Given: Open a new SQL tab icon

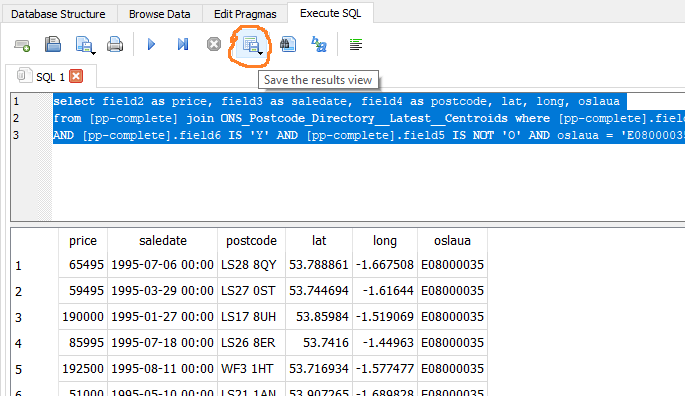Looking at the screenshot, I should tap(22, 45).
